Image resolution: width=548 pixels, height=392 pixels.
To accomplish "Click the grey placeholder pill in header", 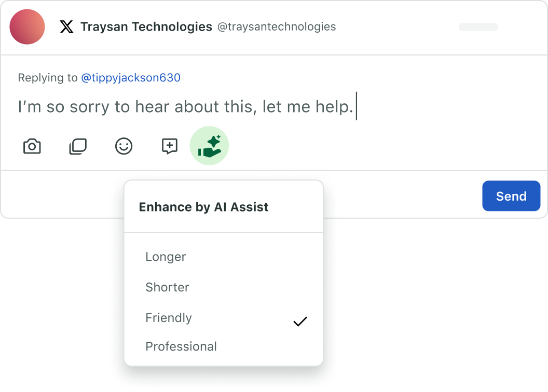I will point(478,27).
